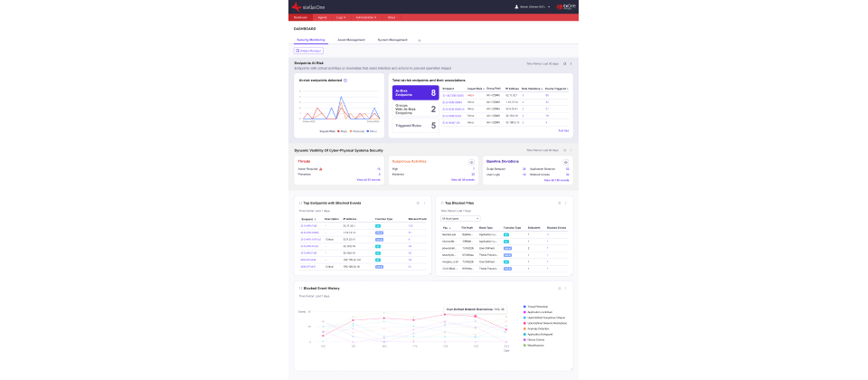Toggle visibility eye on Suspicious Activities card

pyautogui.click(x=471, y=162)
